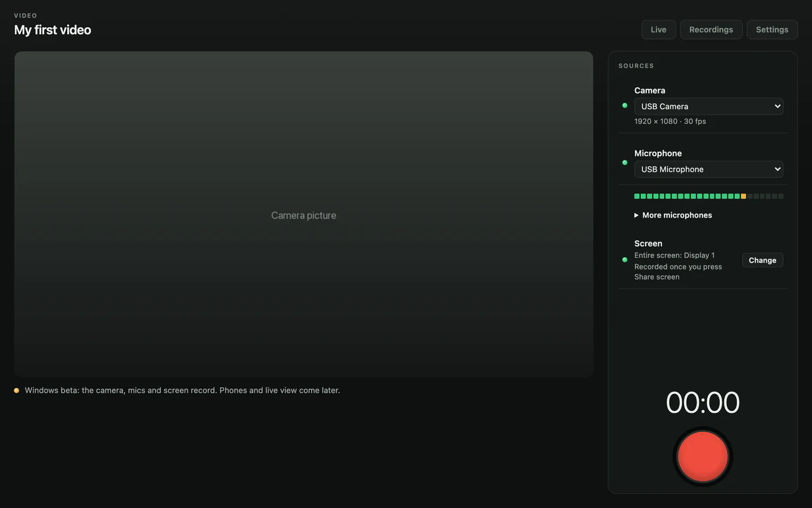Click the green status dot beside Camera
812x508 pixels.
pos(625,106)
